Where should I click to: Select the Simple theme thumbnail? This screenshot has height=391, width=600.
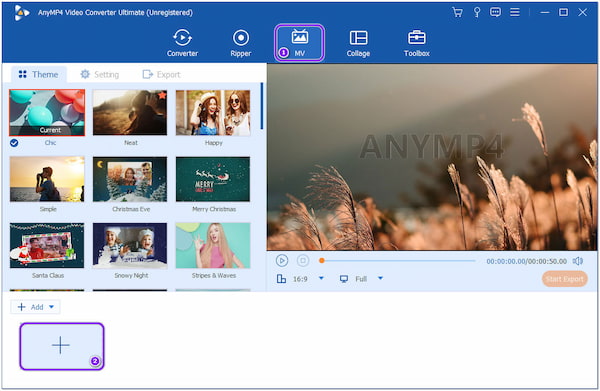point(47,179)
